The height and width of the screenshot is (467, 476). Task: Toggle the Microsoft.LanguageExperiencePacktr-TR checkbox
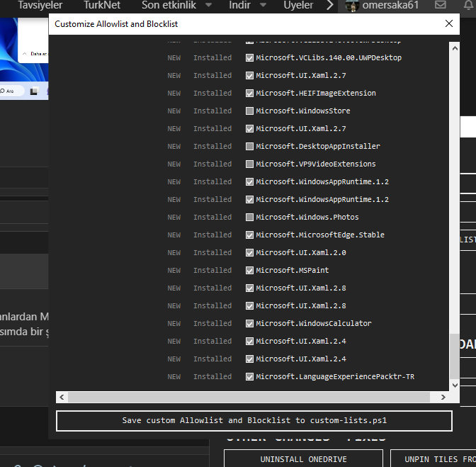pyautogui.click(x=249, y=376)
